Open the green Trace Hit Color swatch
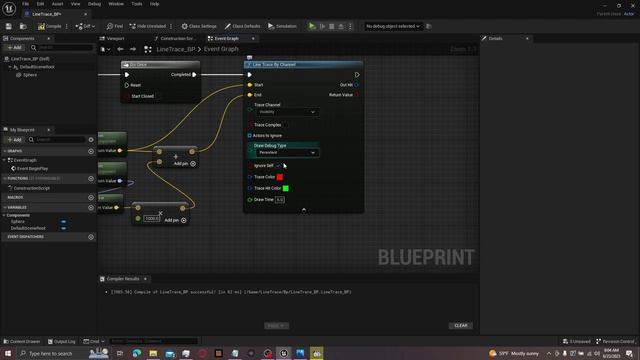640x360 pixels. click(286, 189)
